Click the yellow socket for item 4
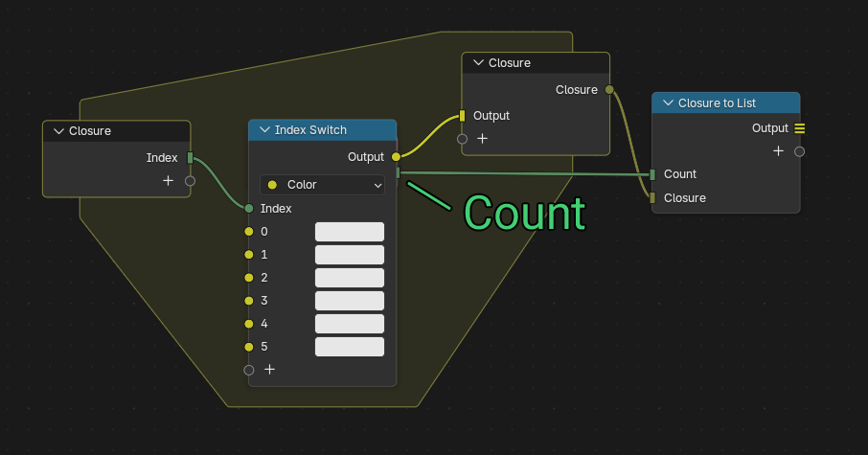Viewport: 868px width, 455px height. coord(249,324)
